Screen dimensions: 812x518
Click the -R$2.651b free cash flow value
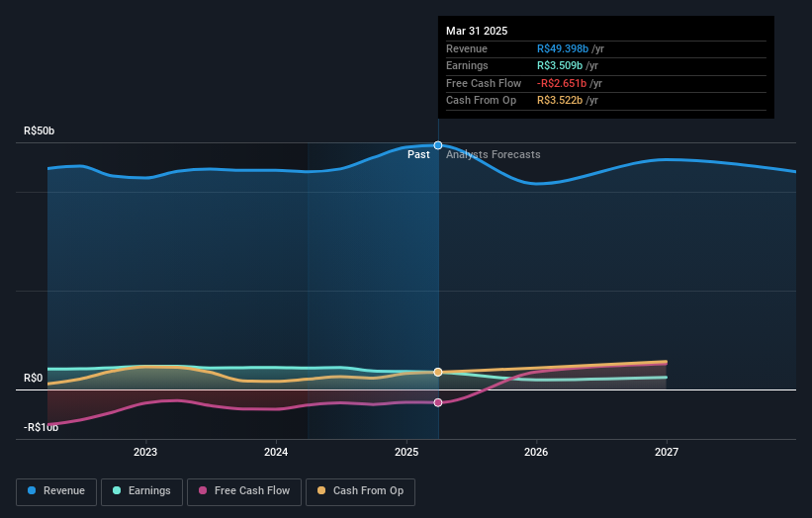pos(562,83)
